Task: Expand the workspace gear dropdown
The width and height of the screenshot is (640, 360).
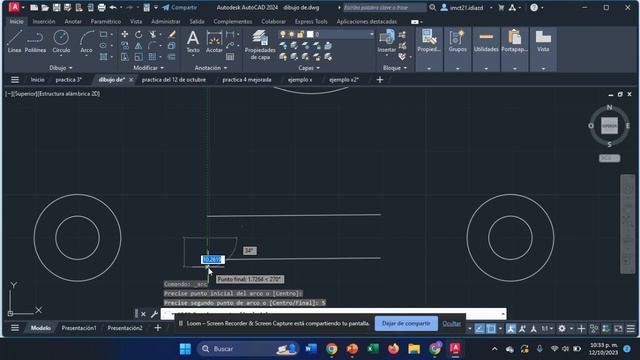Action: point(571,329)
